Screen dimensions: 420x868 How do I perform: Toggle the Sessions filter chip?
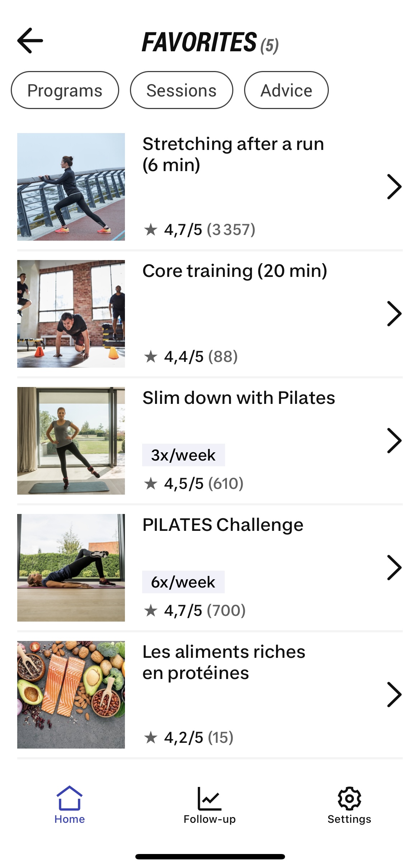(x=181, y=90)
